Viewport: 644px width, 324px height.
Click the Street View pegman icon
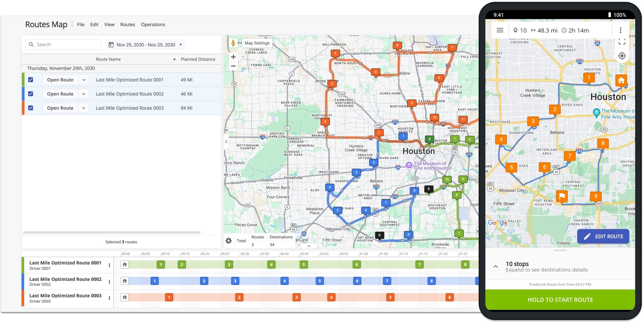point(233,43)
